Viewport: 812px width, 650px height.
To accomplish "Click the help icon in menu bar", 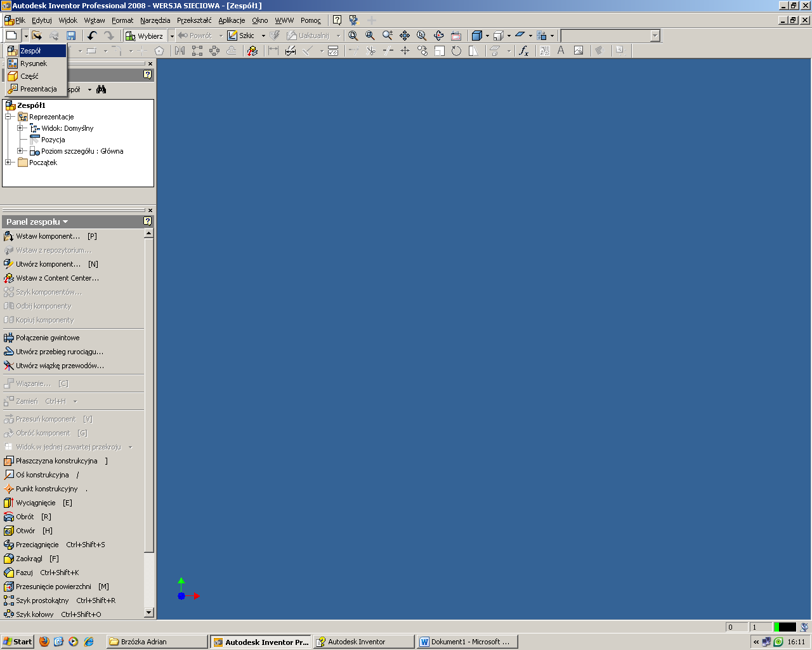I will (x=337, y=20).
